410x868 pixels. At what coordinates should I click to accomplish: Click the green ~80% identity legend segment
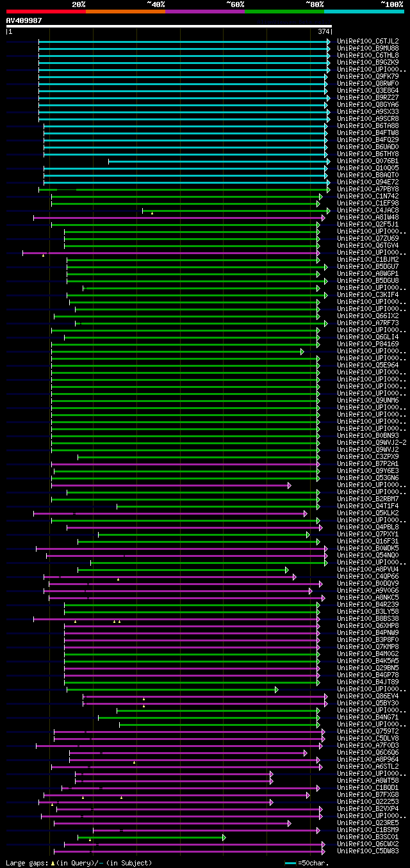(284, 12)
